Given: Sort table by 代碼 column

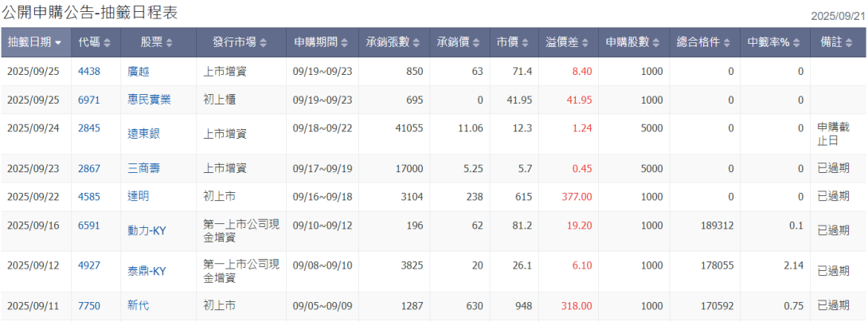Looking at the screenshot, I should pyautogui.click(x=96, y=42).
